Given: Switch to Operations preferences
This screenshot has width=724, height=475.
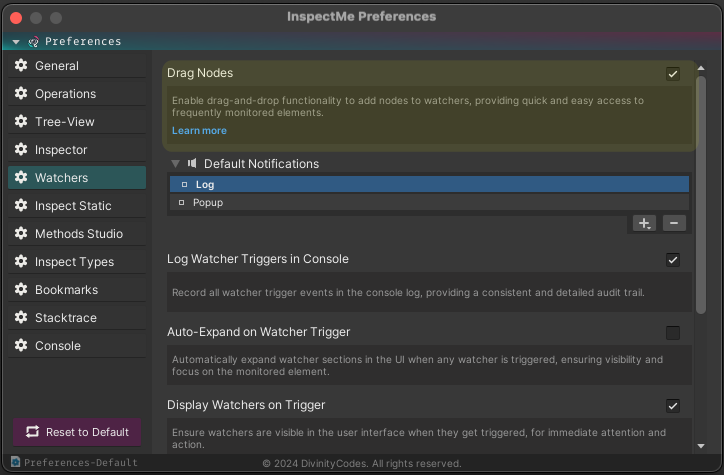Looking at the screenshot, I should (x=77, y=94).
